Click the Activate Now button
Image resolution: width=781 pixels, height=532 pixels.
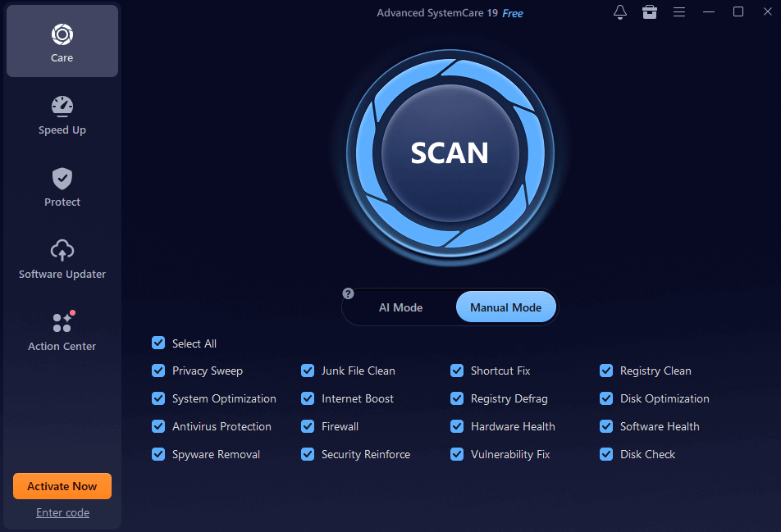point(62,486)
